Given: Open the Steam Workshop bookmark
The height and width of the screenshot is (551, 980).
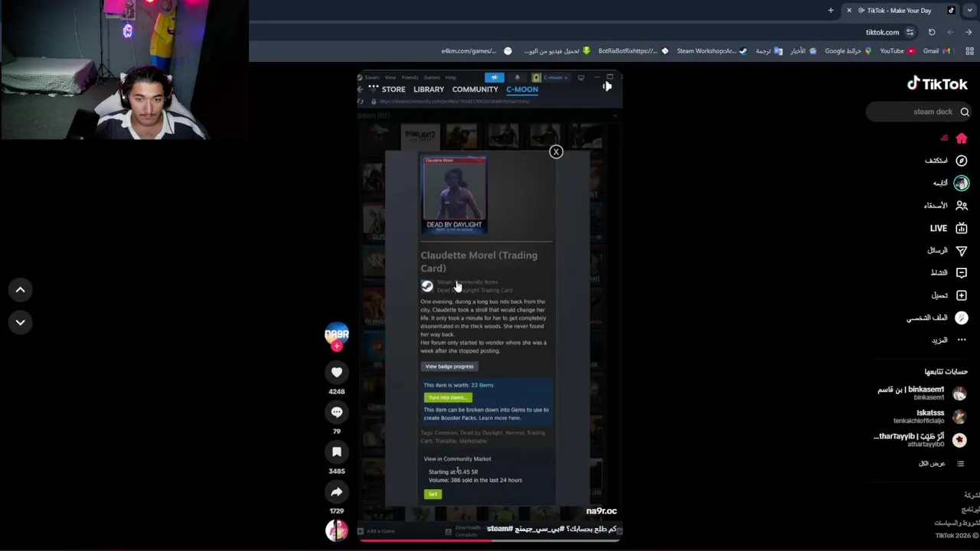Looking at the screenshot, I should [711, 51].
